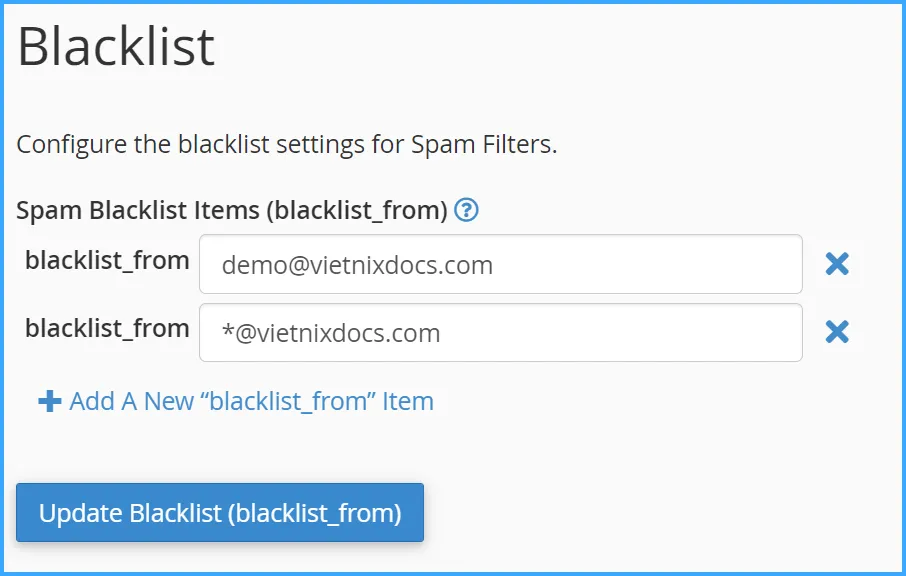Place cursor in the second blacklist_from text box
906x576 pixels.
coord(500,332)
